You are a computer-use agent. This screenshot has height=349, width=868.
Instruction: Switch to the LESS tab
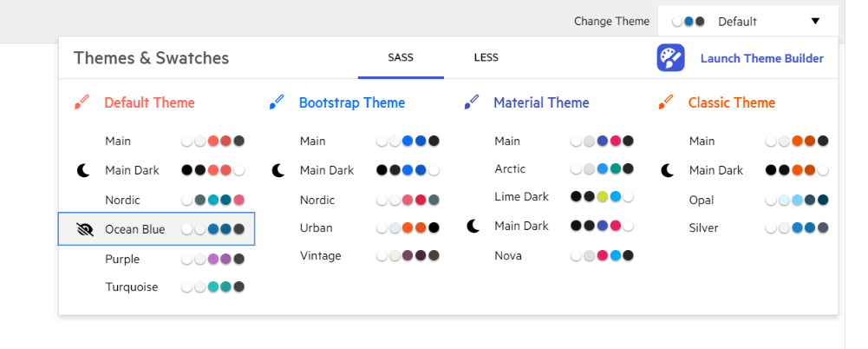pyautogui.click(x=486, y=58)
